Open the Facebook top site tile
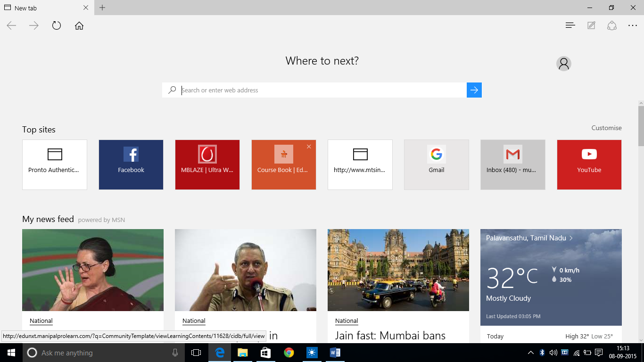The width and height of the screenshot is (644, 362). tap(131, 165)
